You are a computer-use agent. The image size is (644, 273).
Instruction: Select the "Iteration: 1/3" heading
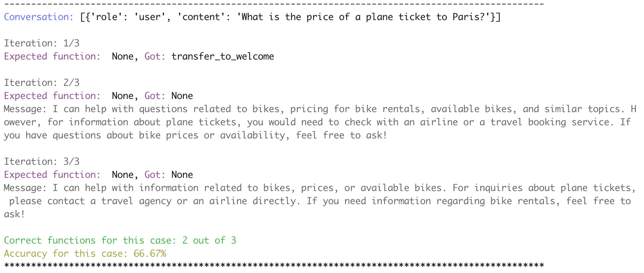[x=42, y=43]
